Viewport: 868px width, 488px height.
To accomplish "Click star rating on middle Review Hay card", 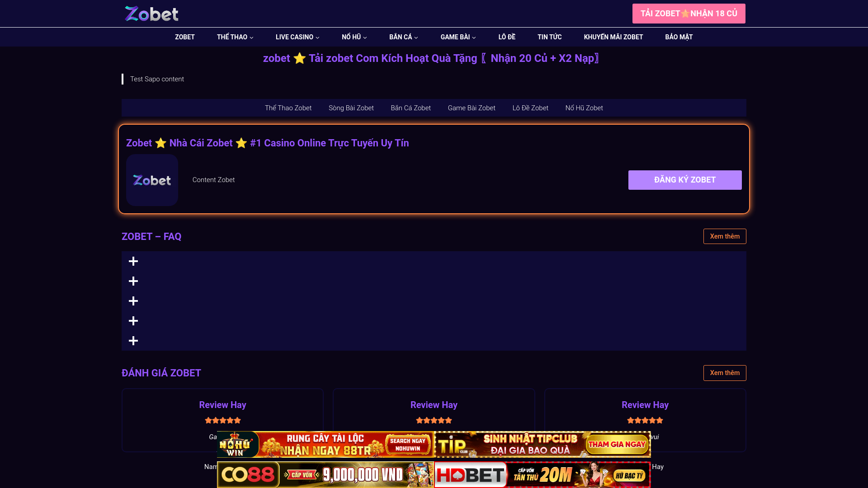I will (x=434, y=420).
